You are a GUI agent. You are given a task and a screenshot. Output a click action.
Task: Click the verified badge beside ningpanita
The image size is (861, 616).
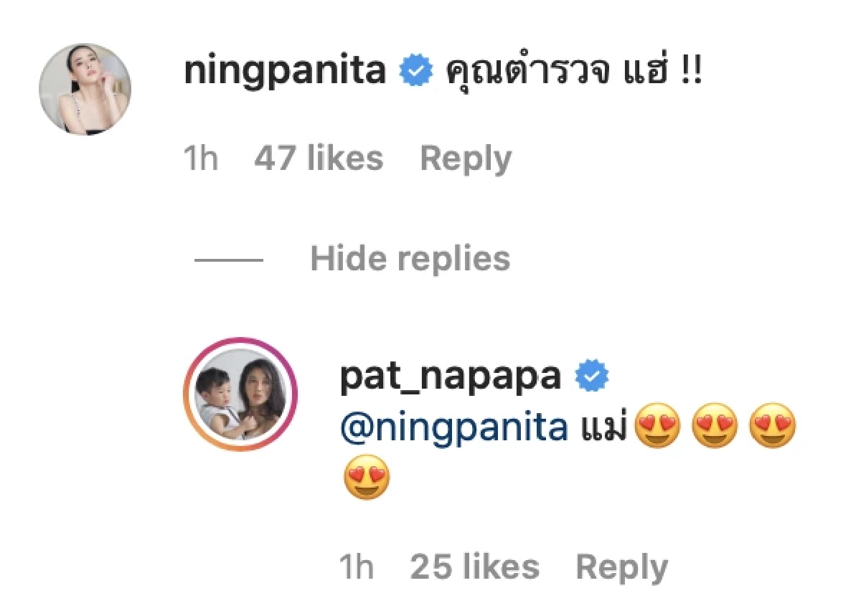click(415, 72)
